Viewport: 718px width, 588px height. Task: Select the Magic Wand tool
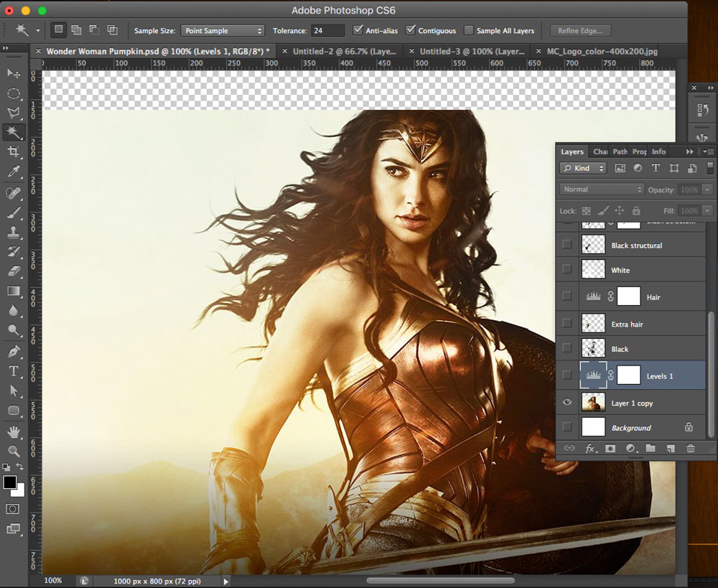14,132
